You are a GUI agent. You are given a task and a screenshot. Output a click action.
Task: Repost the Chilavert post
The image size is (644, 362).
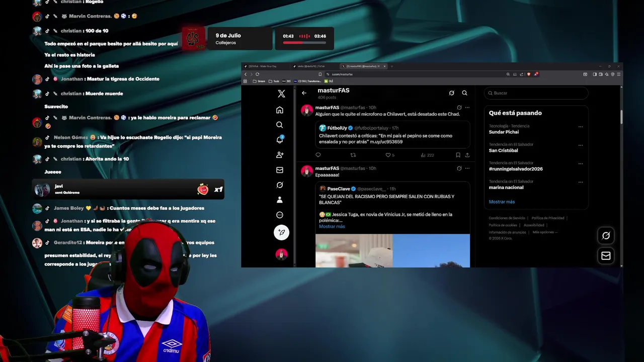click(353, 155)
